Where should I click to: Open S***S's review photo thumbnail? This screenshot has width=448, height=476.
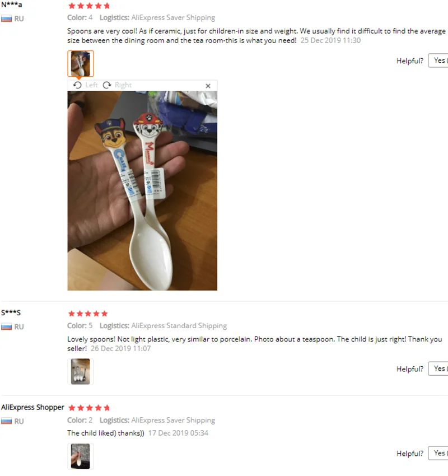[81, 372]
